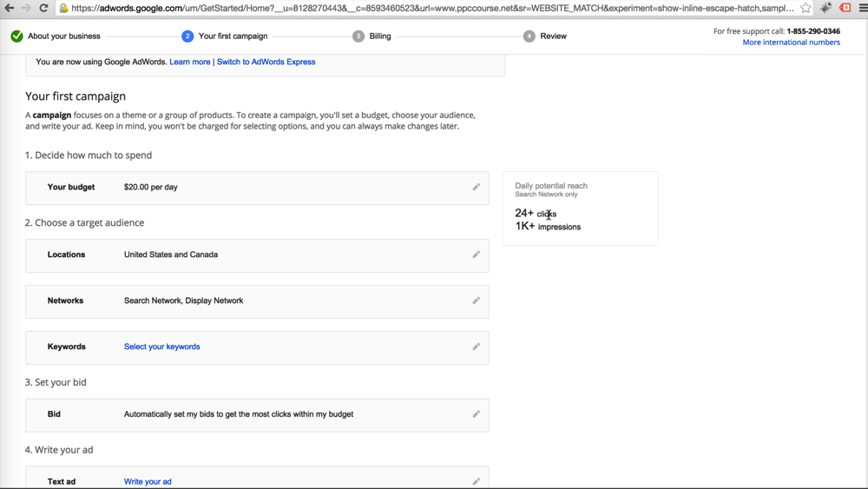The width and height of the screenshot is (868, 489).
Task: Open More international numbers link
Action: click(791, 43)
